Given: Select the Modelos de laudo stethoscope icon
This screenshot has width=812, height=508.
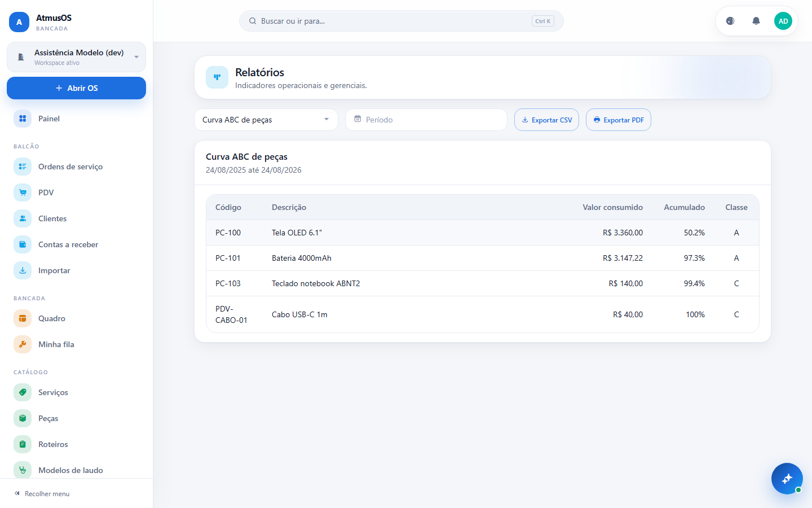Looking at the screenshot, I should (23, 470).
